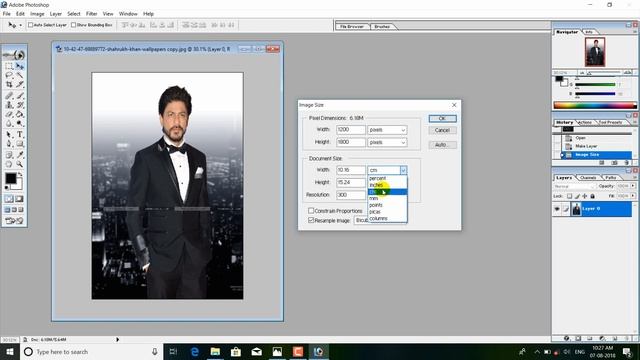This screenshot has width=640, height=360.
Task: Select the Slice tool
Action: point(20,84)
